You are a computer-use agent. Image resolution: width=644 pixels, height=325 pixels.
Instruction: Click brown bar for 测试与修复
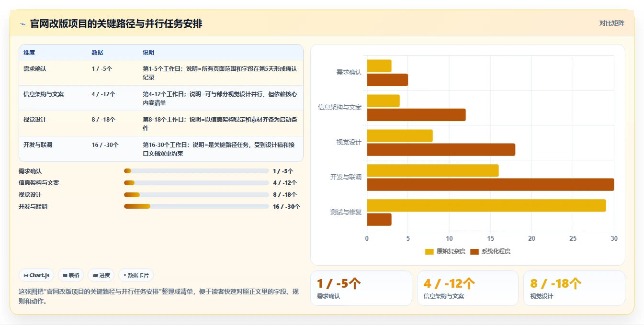click(x=379, y=219)
